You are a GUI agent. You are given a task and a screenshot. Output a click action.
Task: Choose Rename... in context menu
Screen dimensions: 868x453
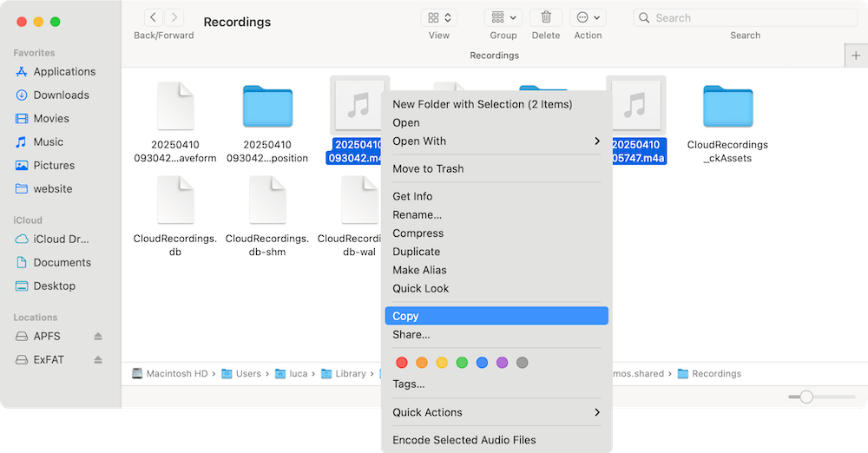click(x=496, y=215)
